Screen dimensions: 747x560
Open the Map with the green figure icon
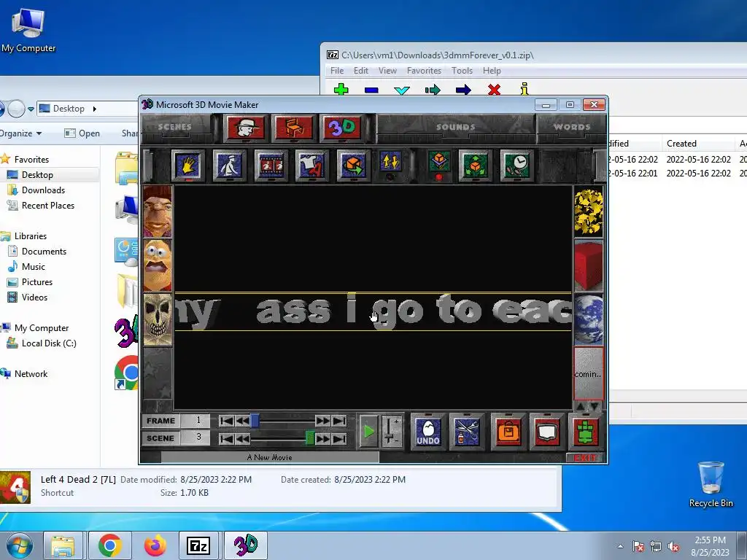tap(587, 432)
